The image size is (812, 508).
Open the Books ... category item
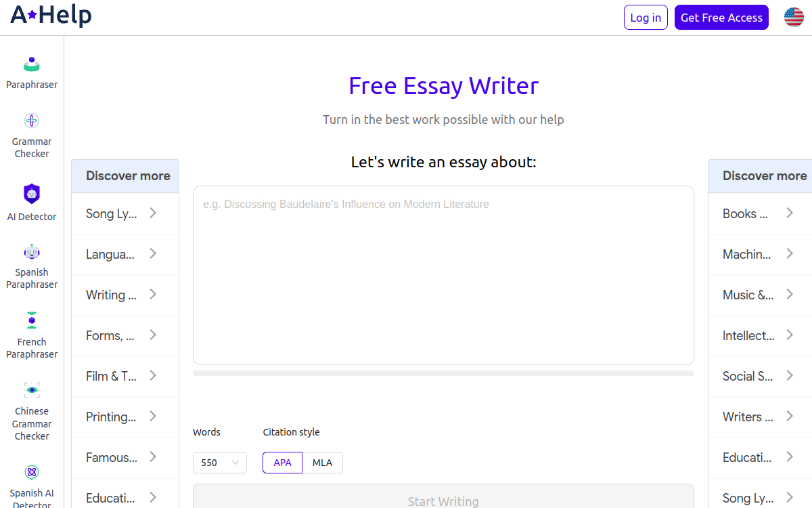760,213
